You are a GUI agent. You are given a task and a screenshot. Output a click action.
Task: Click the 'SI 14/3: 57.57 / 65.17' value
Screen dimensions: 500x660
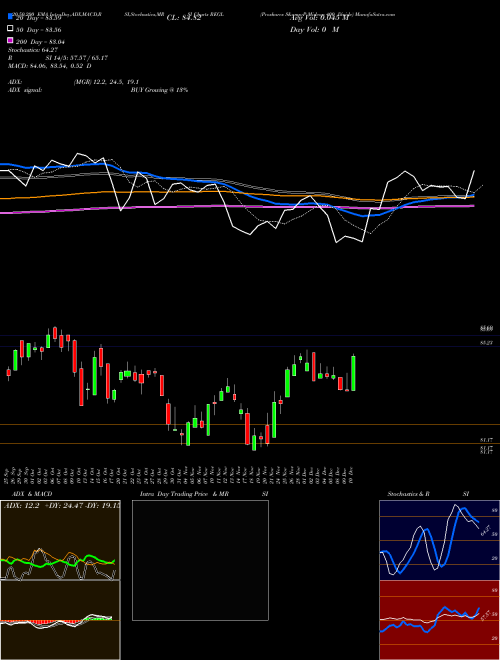(77, 58)
